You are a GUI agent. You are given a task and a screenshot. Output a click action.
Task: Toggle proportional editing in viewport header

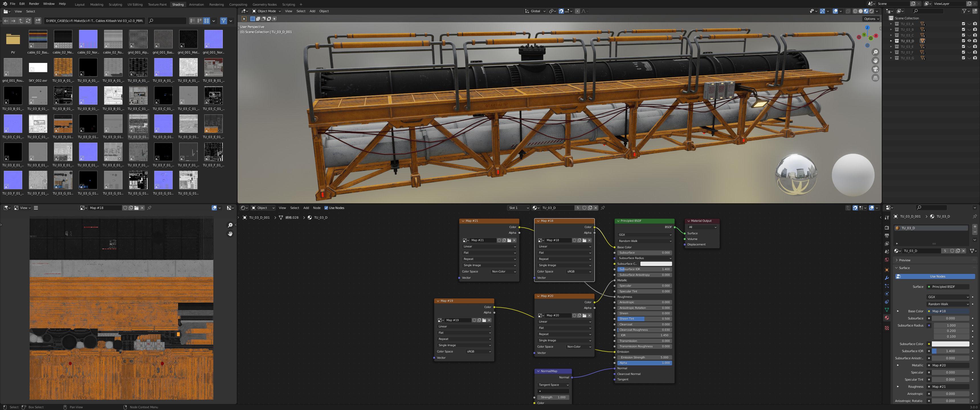(x=577, y=11)
